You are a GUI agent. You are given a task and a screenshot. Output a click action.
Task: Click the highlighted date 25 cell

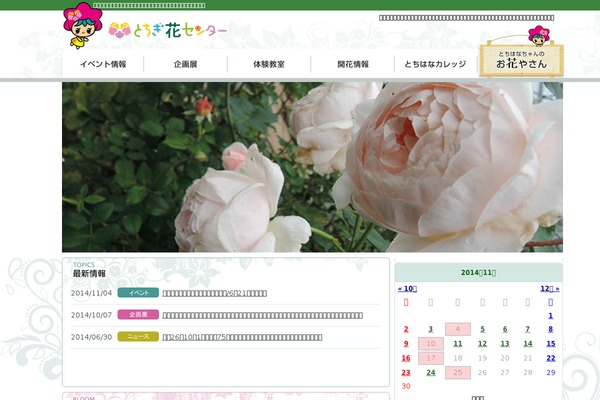pyautogui.click(x=458, y=372)
